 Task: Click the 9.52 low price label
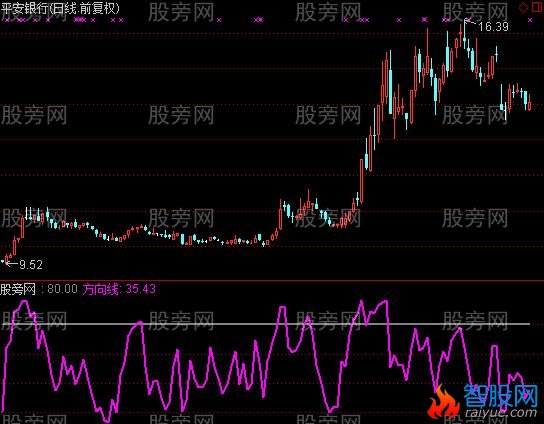tap(31, 265)
